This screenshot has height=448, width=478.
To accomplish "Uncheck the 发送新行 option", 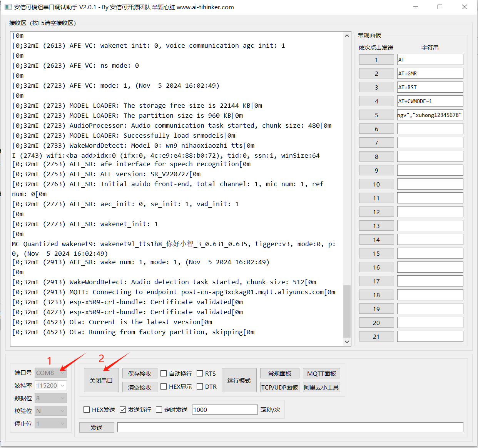I will [123, 410].
